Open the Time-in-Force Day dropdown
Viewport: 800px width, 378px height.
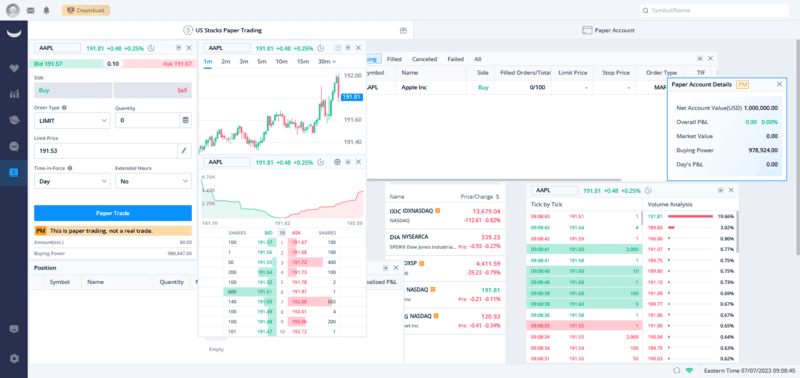click(72, 181)
